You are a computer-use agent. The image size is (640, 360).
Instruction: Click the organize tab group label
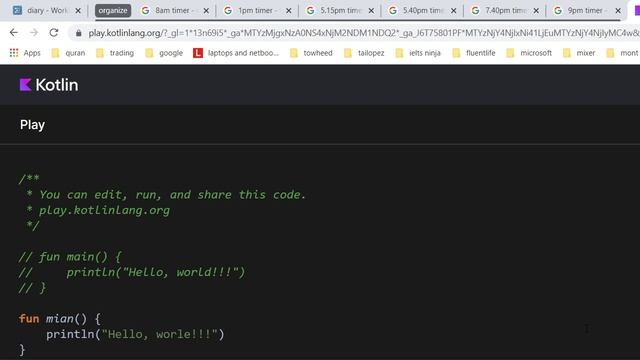pos(113,11)
